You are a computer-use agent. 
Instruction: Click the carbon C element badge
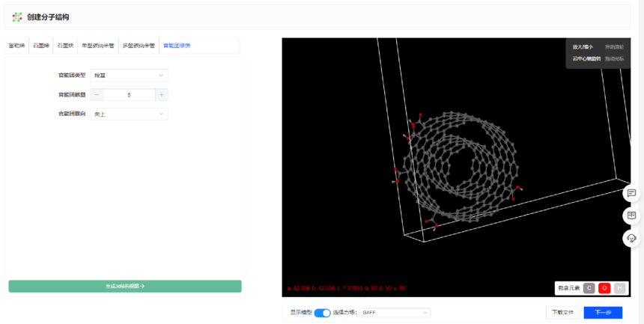pyautogui.click(x=589, y=288)
